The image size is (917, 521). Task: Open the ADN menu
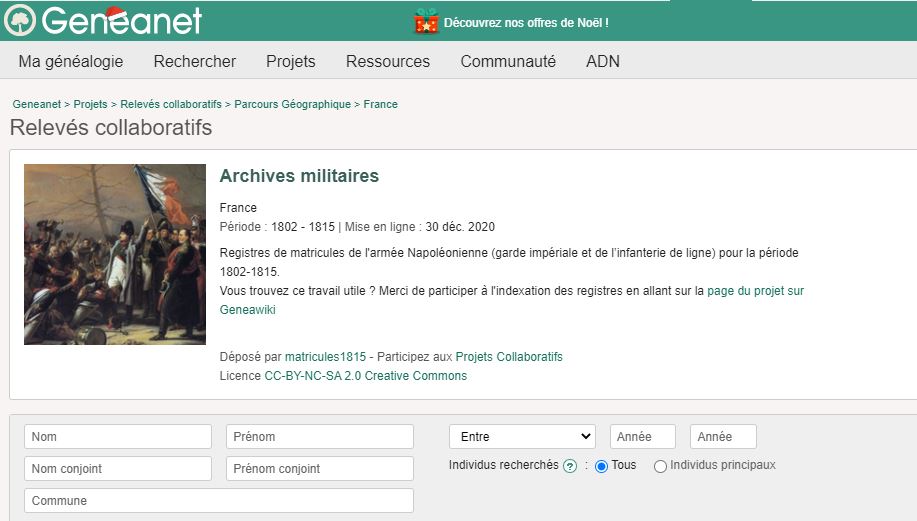click(x=603, y=61)
